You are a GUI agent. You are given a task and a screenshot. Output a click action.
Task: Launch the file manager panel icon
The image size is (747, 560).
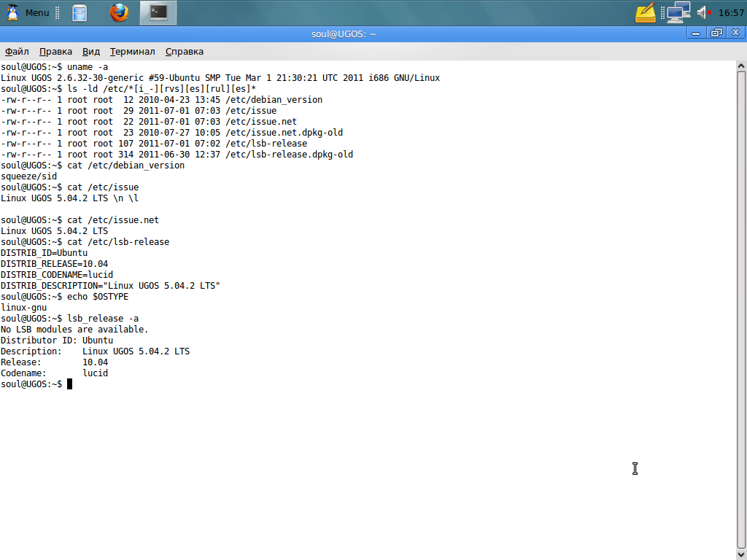[80, 13]
